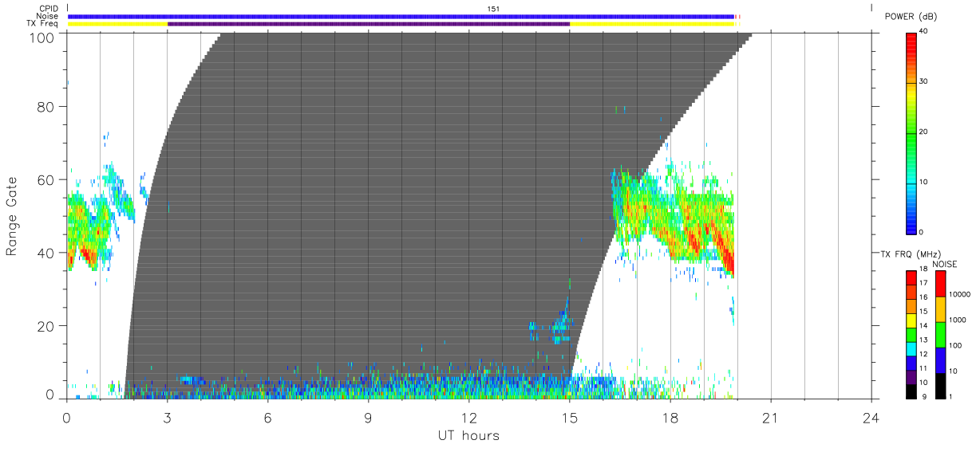Click the POWER (dB) color scale bar
980x452 pixels.
911,134
